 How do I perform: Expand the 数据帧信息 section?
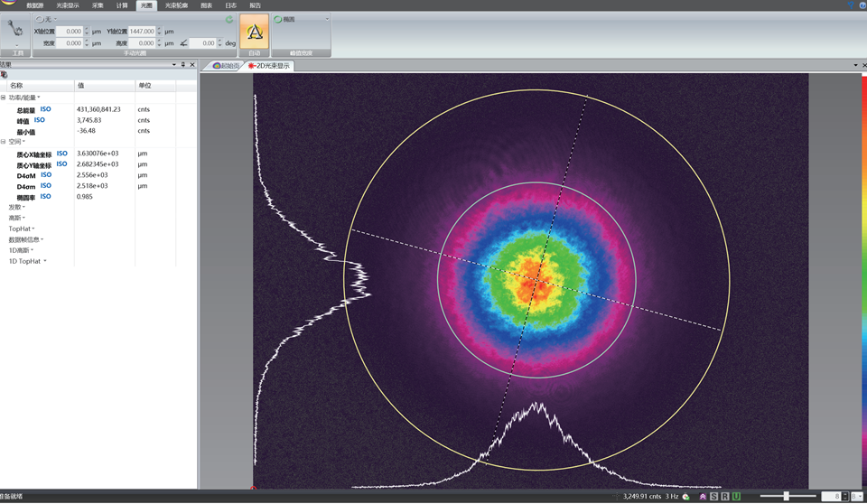click(25, 239)
